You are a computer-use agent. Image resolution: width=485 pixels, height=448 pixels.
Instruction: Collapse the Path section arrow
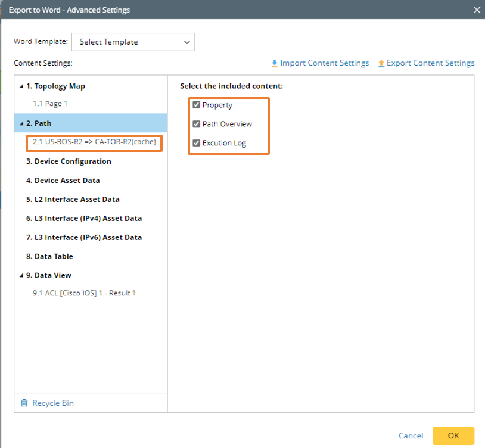21,124
